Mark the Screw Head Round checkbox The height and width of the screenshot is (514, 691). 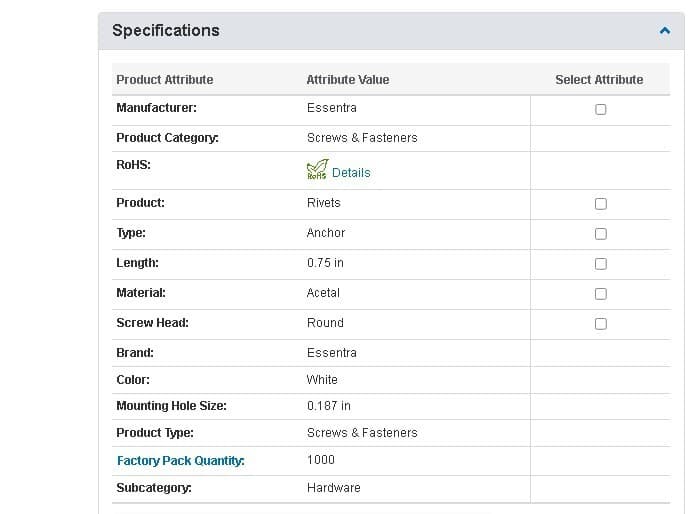point(601,324)
